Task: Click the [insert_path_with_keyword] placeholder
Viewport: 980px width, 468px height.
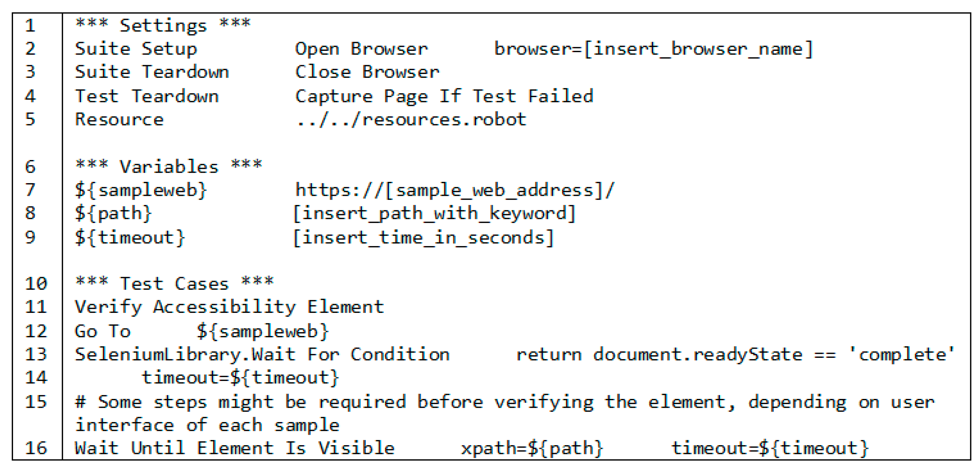Action: (434, 213)
